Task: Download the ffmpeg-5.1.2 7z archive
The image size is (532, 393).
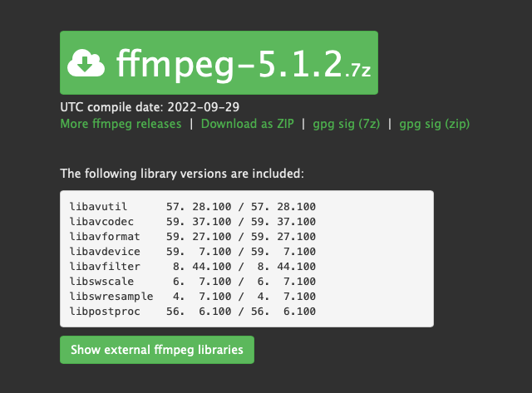Action: 229,62
